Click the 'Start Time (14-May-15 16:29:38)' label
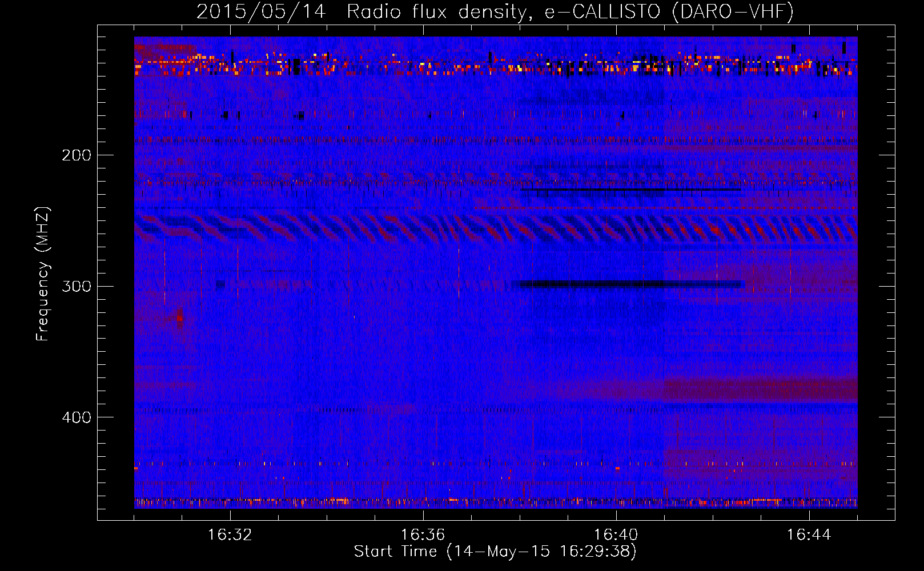 [495, 552]
